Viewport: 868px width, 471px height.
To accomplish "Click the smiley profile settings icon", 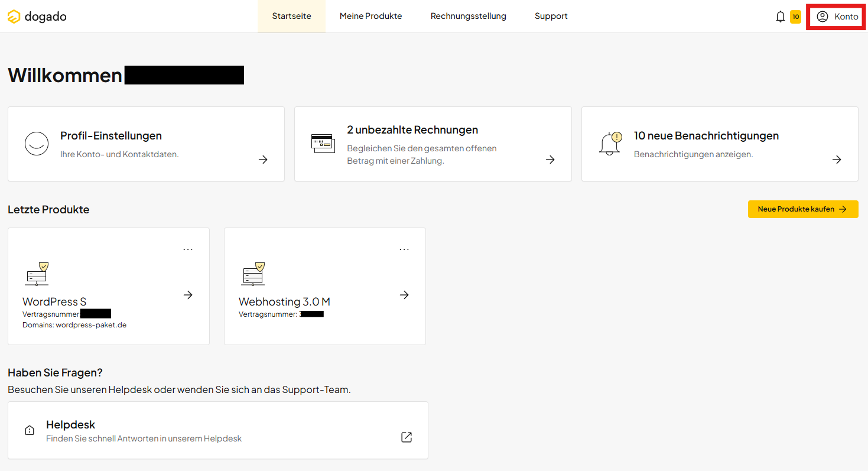I will [x=37, y=144].
